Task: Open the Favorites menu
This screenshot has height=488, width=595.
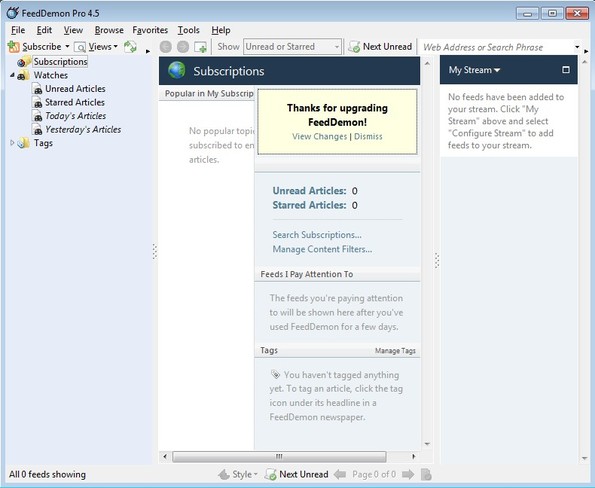Action: pos(150,30)
